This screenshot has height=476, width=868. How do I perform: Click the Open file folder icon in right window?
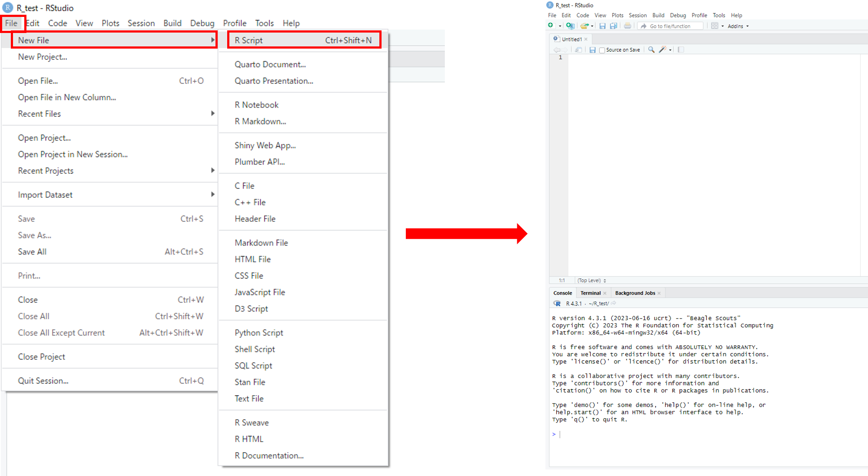pyautogui.click(x=584, y=26)
